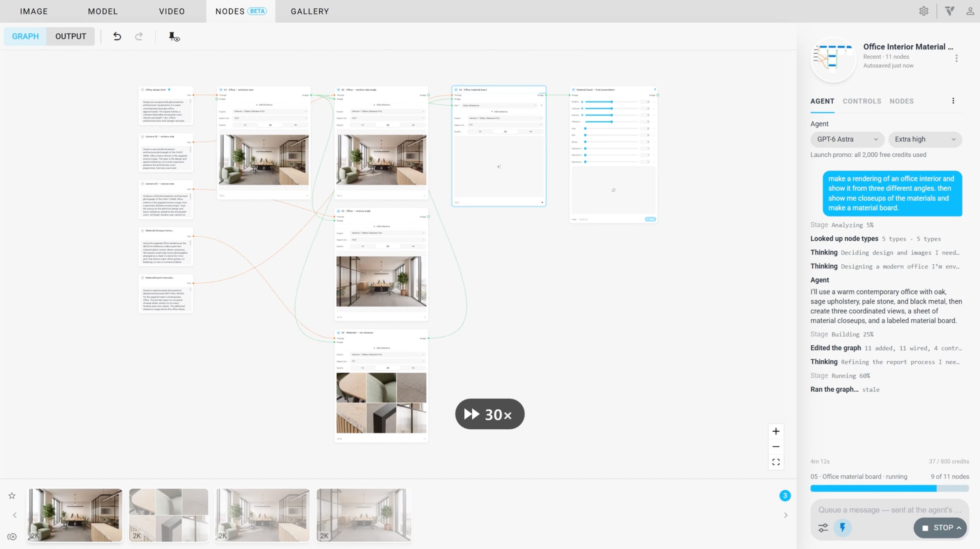This screenshot has height=549, width=980.
Task: Zoom in on the graph canvas
Action: pos(776,431)
